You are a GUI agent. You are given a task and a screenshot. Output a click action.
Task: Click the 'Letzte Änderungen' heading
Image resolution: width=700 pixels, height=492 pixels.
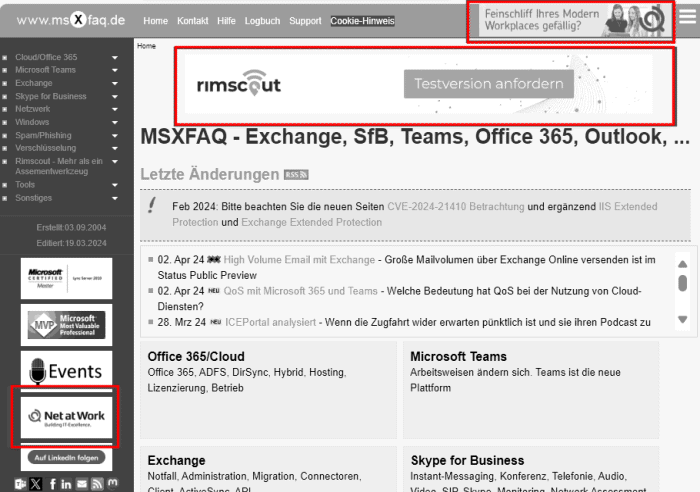(210, 174)
